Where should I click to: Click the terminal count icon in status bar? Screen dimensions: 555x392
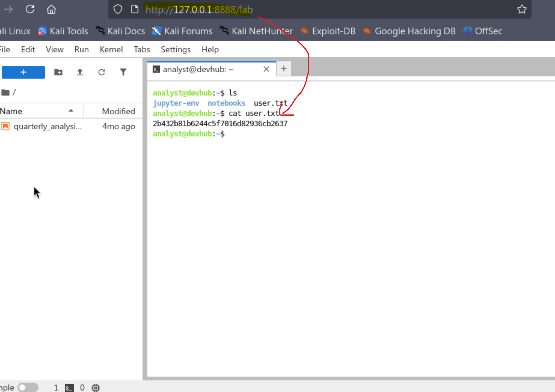click(x=69, y=388)
